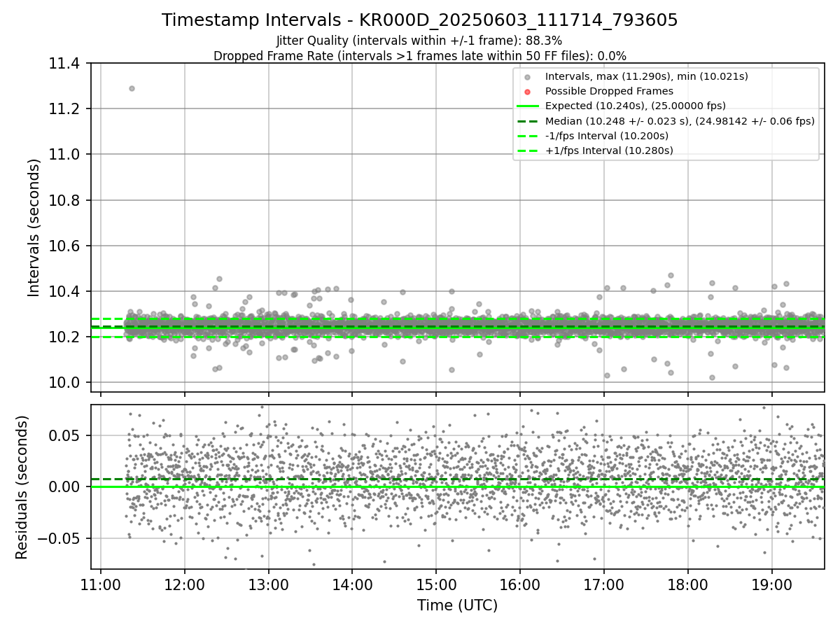Click the 10.0 tick label on intervals axis
840x630 pixels.
coord(64,382)
